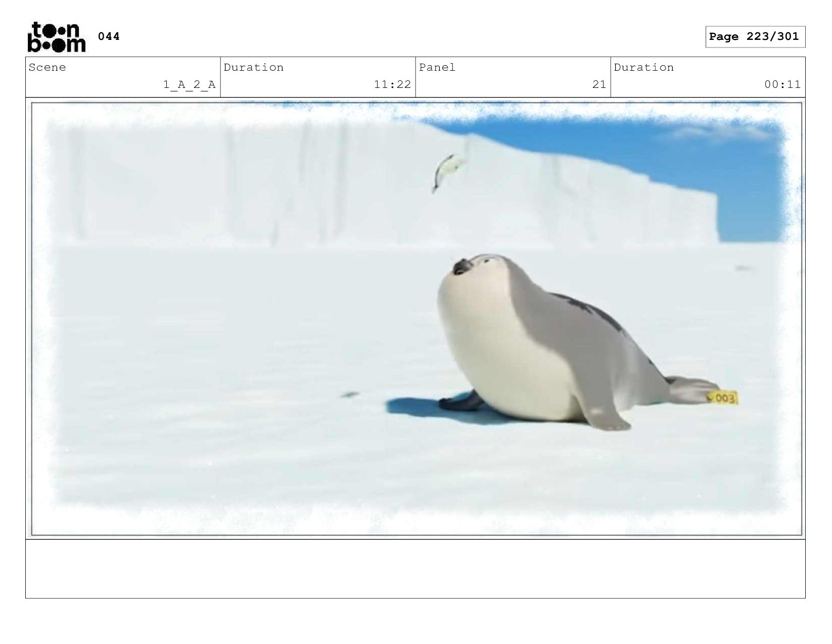
Task: Click the Toon Boom logo
Action: (57, 37)
